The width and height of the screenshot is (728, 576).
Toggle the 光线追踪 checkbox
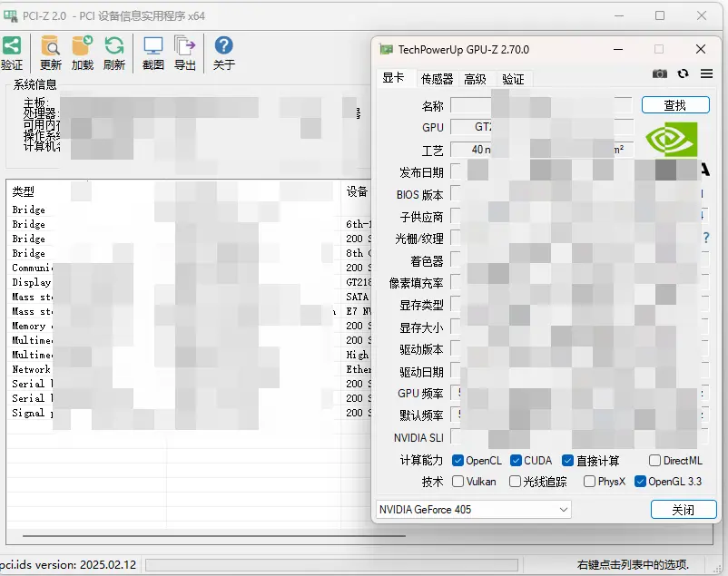[x=516, y=482]
